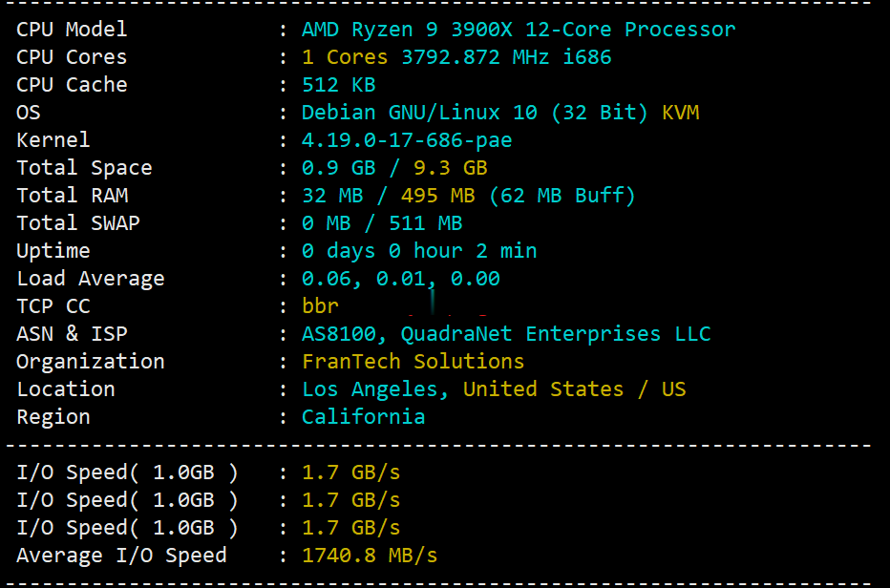Click the third I/O Speed 1.7 GB/s result
890x588 pixels.
(350, 528)
